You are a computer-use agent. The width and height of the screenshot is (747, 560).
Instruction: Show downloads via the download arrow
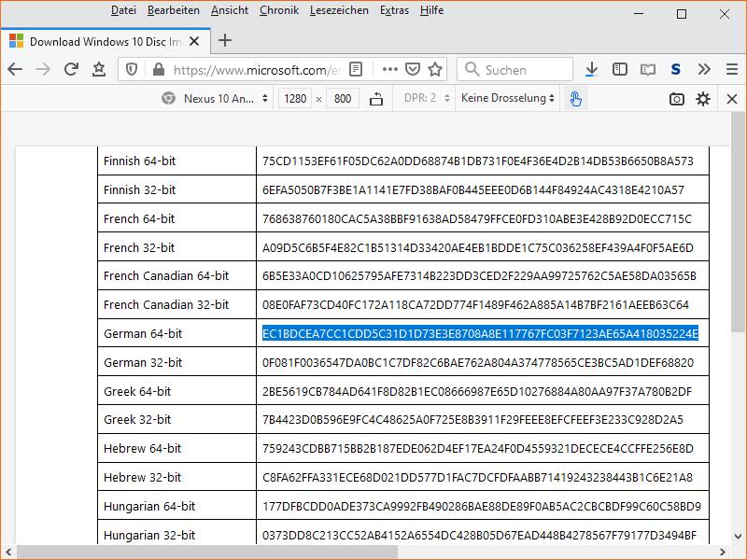point(591,68)
